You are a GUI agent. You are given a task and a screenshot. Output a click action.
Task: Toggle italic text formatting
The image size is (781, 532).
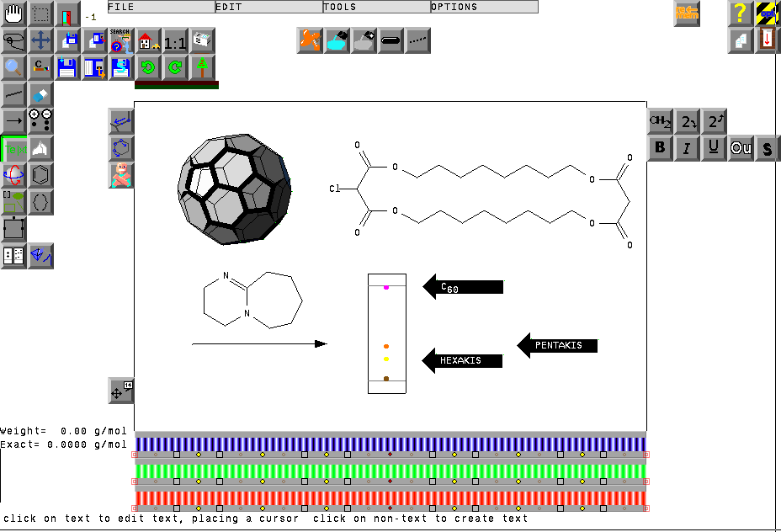point(688,148)
